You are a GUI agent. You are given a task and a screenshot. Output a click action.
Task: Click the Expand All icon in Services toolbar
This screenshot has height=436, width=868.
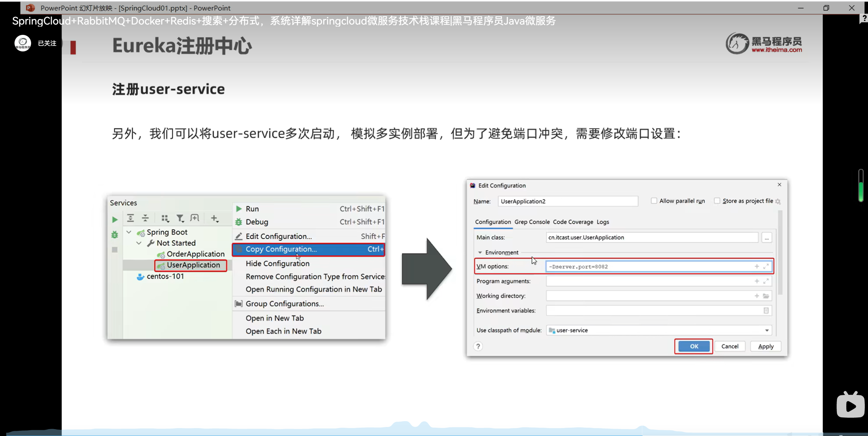coord(130,218)
